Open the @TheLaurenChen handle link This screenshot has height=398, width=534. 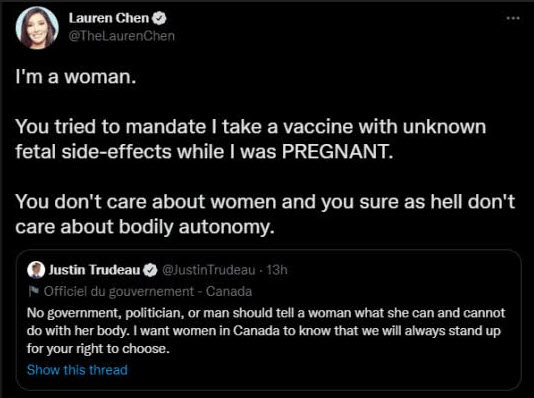pos(122,36)
